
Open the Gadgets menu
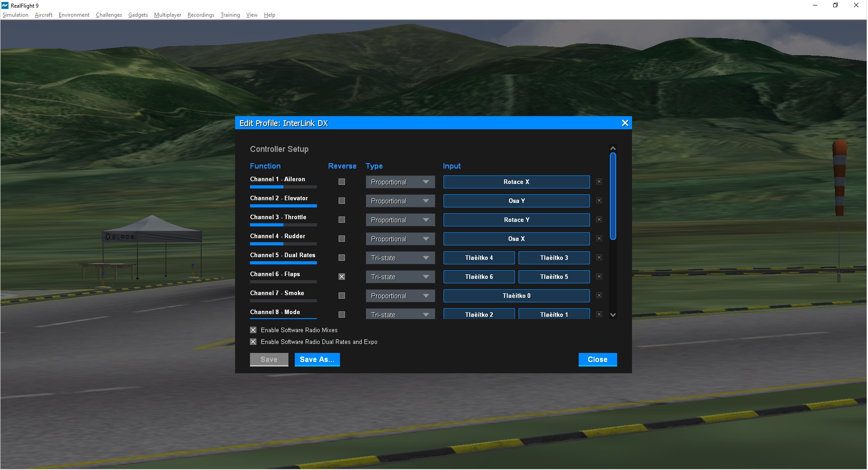point(138,15)
